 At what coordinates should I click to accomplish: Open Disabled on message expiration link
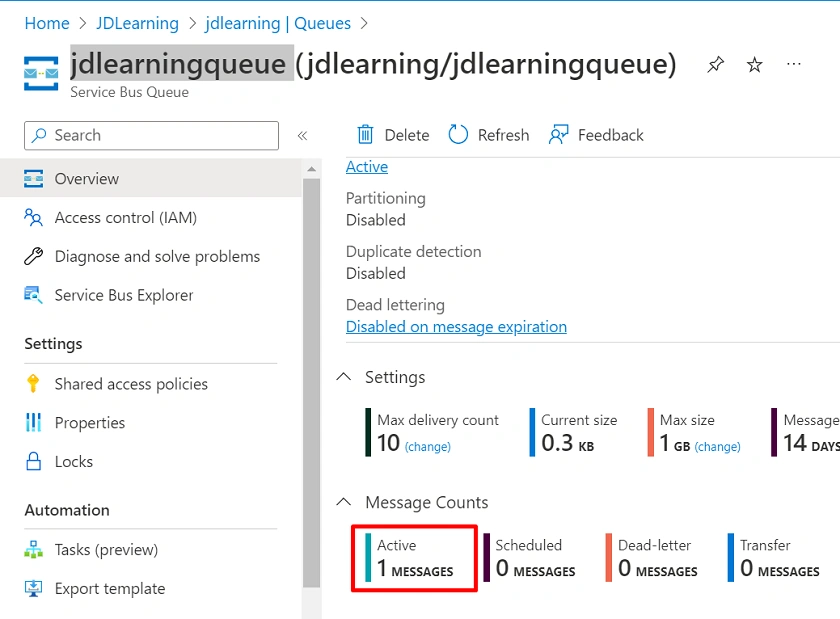456,326
